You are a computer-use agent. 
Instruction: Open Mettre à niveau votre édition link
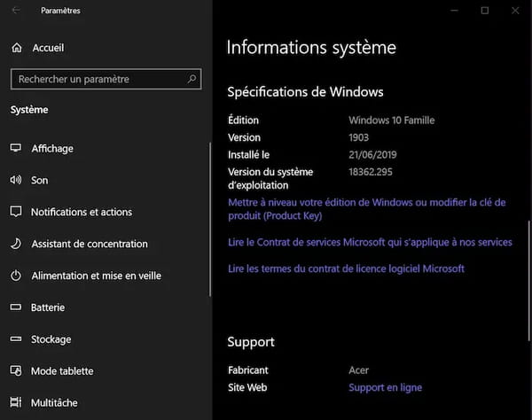coord(367,209)
